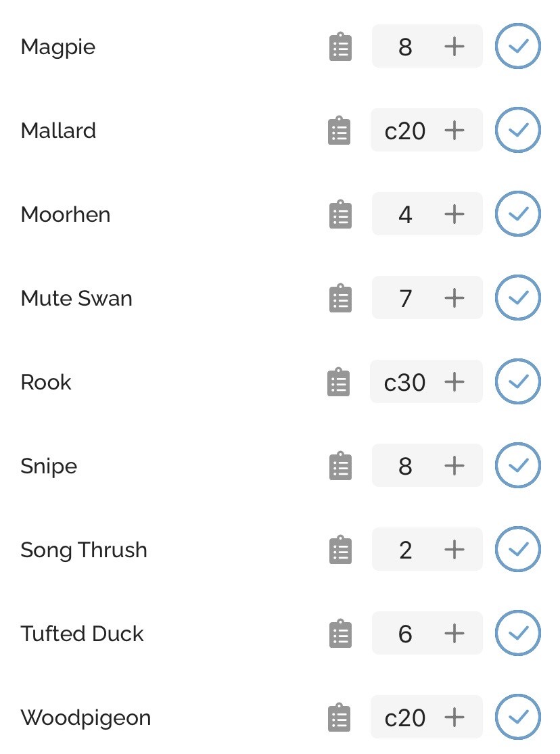Open the notes clipboard for Song Thrush
This screenshot has height=754, width=560.
(340, 549)
